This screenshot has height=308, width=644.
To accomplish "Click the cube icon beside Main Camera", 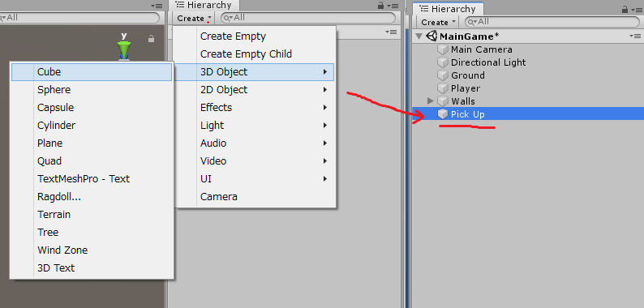I will coord(442,49).
